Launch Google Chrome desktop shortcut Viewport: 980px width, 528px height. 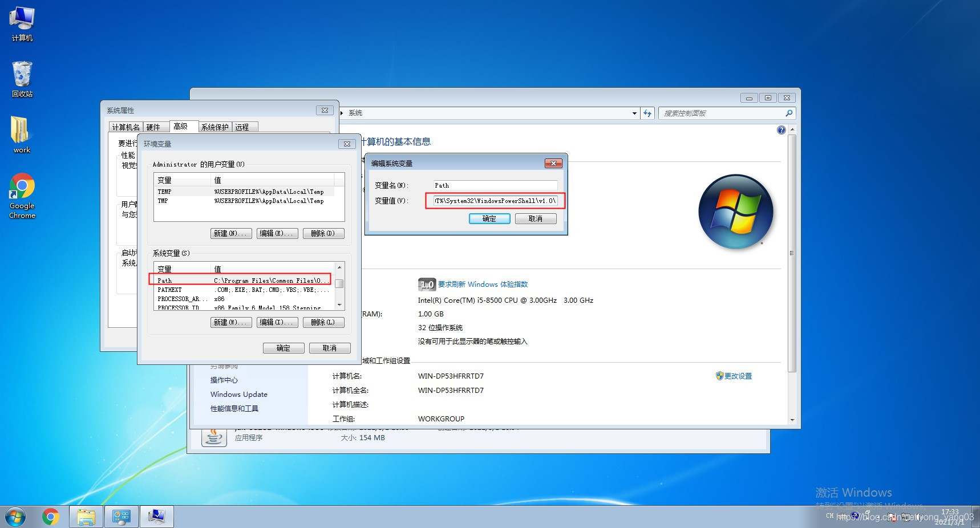22,196
